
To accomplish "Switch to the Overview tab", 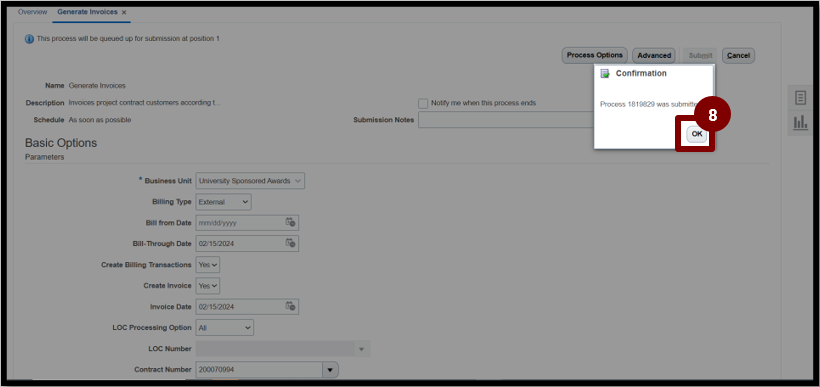I will click(x=32, y=12).
